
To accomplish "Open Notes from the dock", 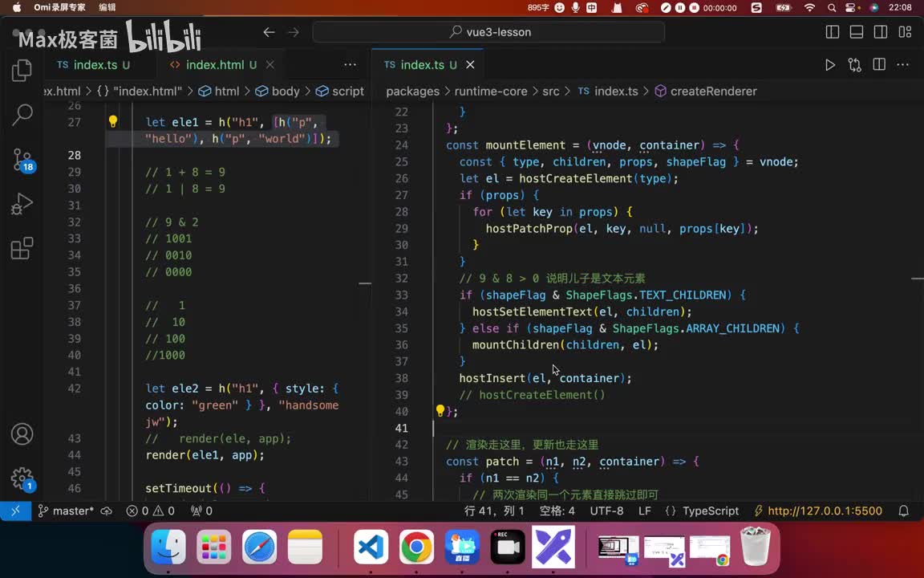I will [x=305, y=547].
